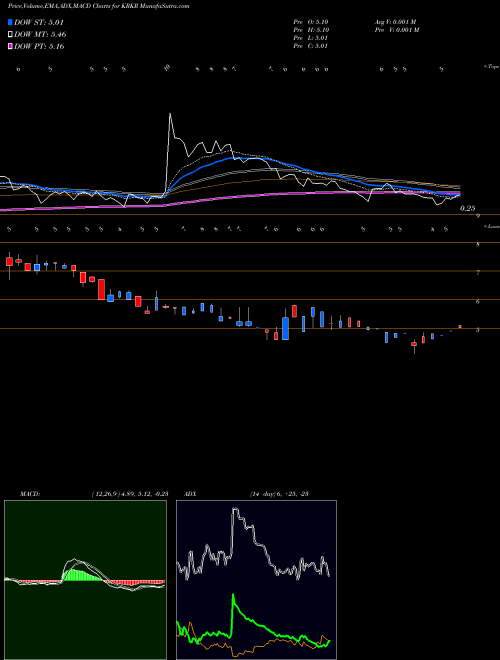Click the '<-Lows' marker label

pyautogui.click(x=491, y=226)
